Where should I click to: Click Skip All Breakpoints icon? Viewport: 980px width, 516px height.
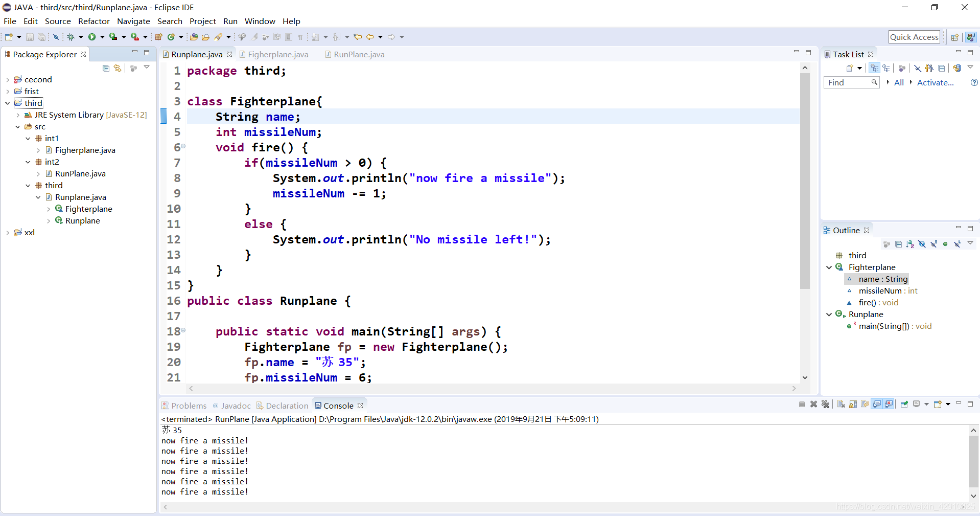click(56, 37)
